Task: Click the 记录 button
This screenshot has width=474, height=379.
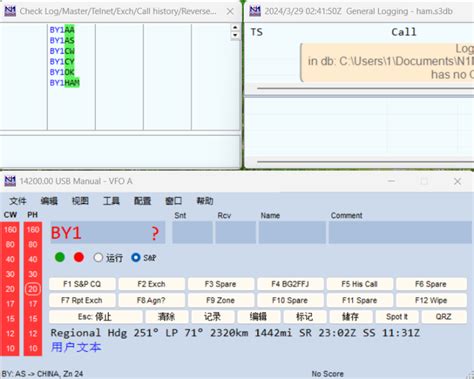Action: coord(213,317)
